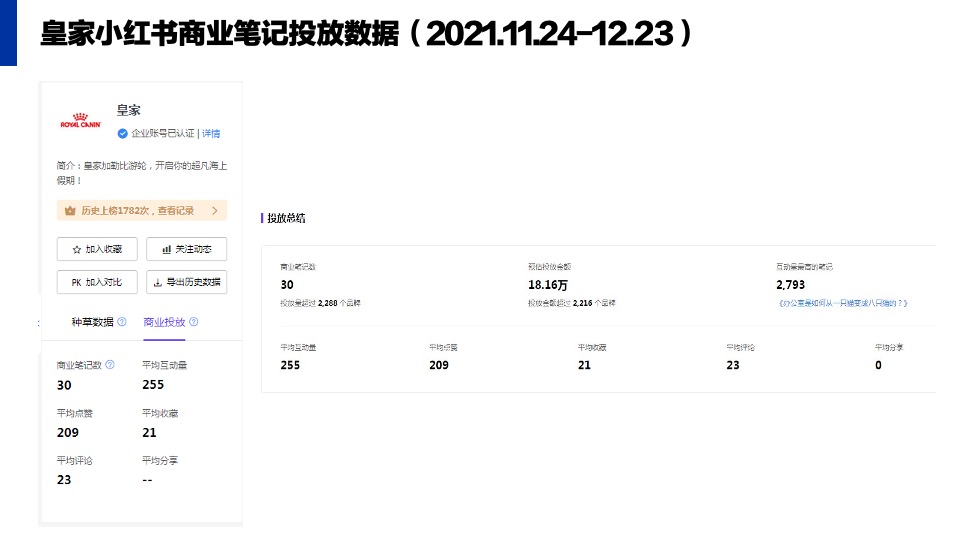Click the 加入收藏 button
Image resolution: width=960 pixels, height=540 pixels.
tap(97, 249)
